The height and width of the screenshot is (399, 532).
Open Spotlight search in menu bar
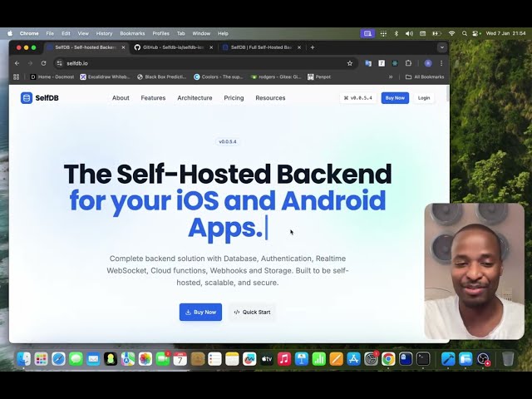(465, 33)
